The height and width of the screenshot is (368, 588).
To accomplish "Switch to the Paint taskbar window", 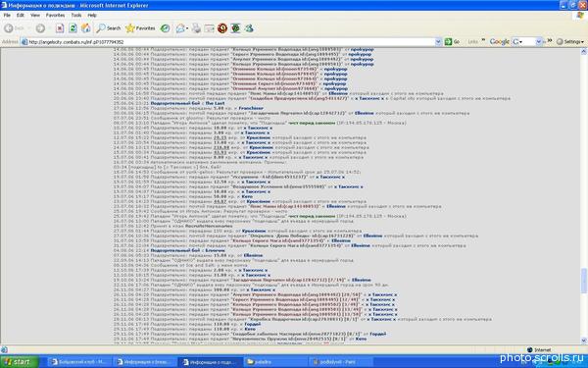I will pyautogui.click(x=340, y=362).
